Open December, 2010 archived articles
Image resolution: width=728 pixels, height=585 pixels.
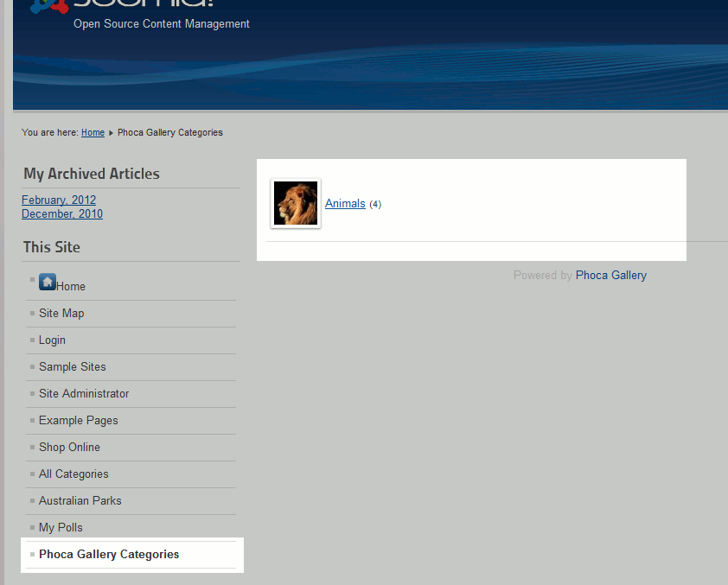click(62, 213)
